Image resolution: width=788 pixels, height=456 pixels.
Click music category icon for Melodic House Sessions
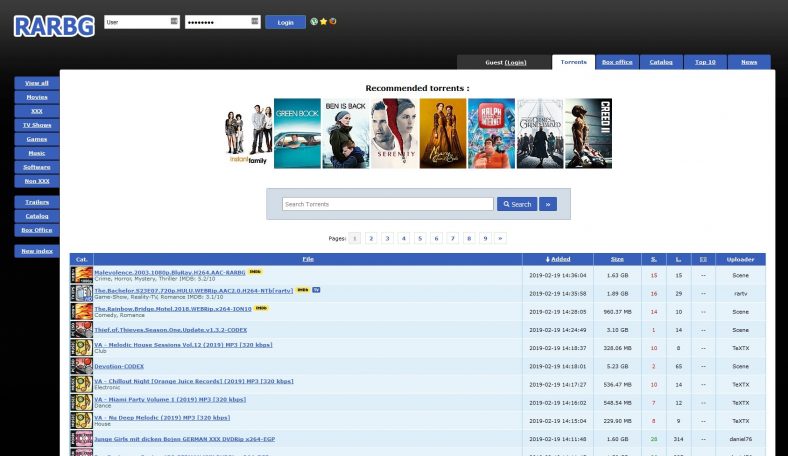(81, 347)
